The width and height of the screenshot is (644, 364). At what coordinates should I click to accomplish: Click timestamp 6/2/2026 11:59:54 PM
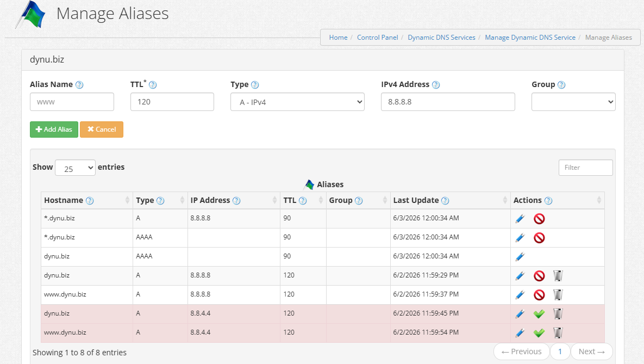click(x=426, y=332)
